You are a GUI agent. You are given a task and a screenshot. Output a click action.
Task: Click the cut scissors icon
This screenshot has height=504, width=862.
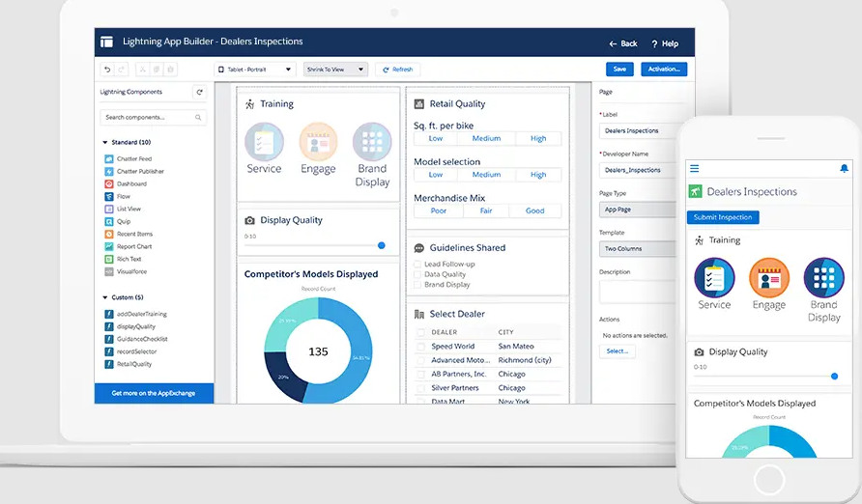pyautogui.click(x=142, y=70)
